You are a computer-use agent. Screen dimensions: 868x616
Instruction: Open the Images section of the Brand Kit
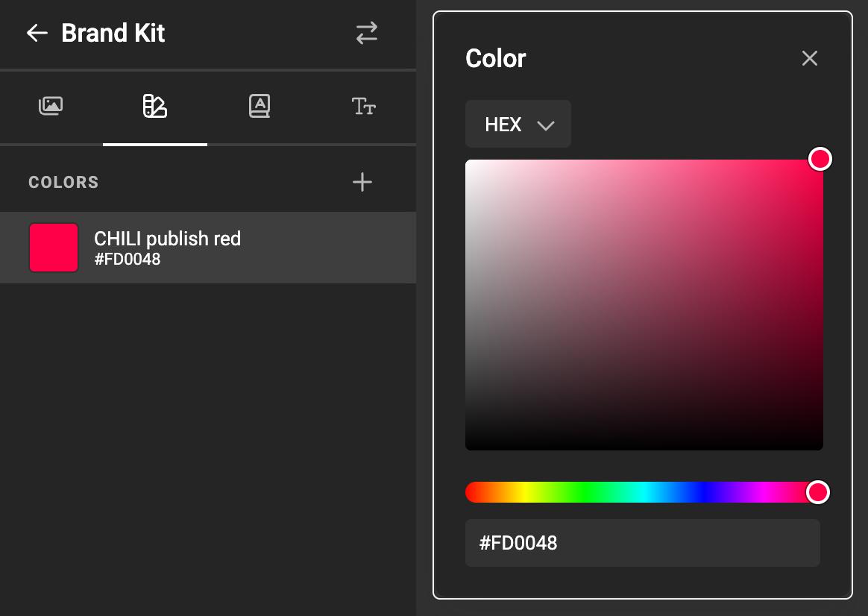point(50,106)
